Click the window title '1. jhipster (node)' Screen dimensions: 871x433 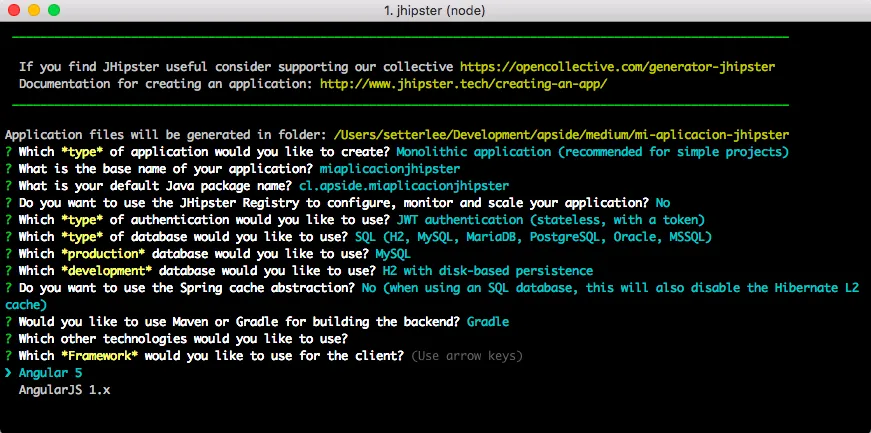434,11
